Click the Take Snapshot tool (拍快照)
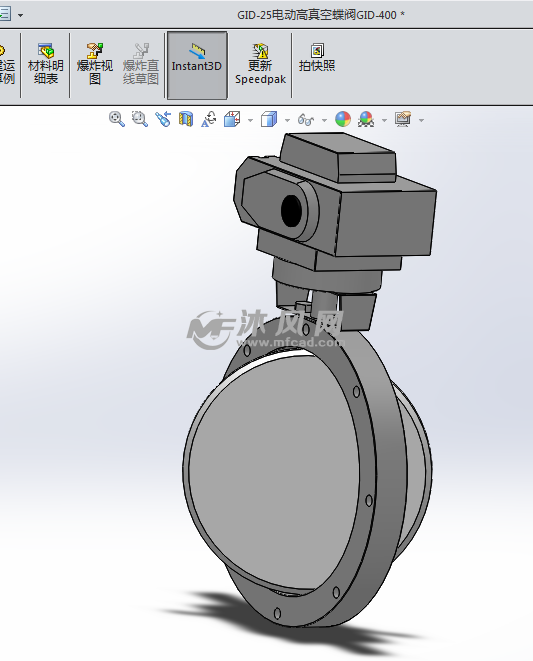 (317, 58)
